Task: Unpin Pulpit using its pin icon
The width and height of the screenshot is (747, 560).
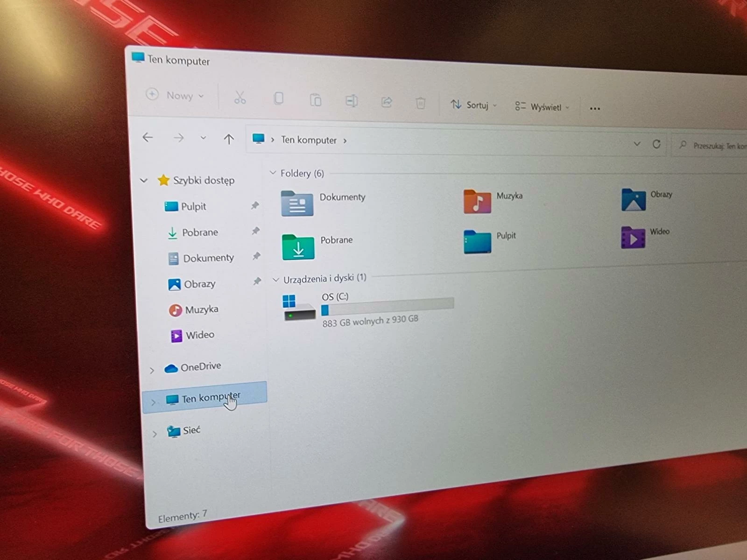Action: point(255,205)
